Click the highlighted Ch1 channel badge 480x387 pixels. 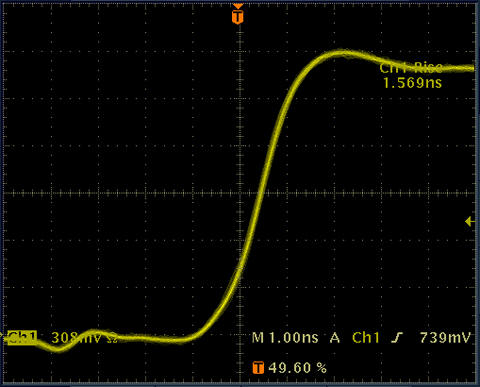(x=22, y=338)
